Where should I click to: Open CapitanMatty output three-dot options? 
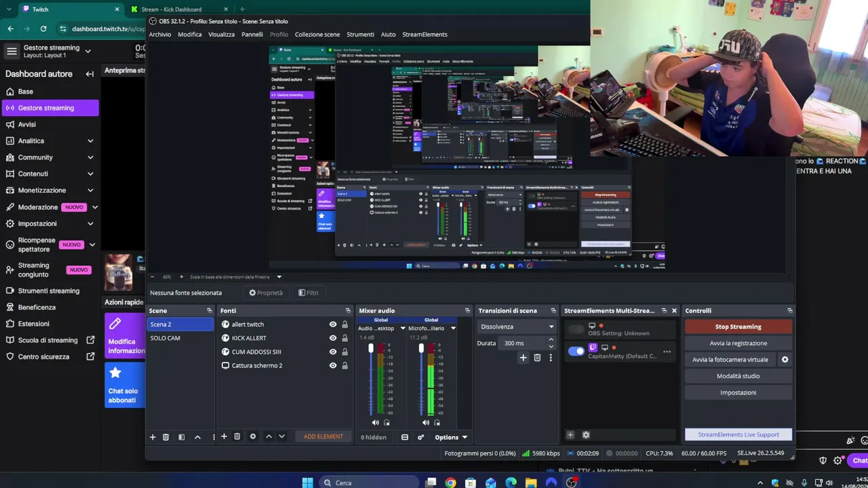667,352
